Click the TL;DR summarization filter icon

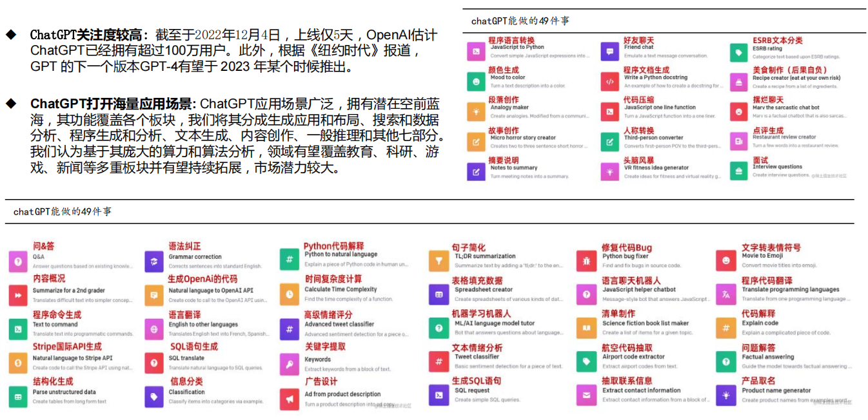point(439,261)
